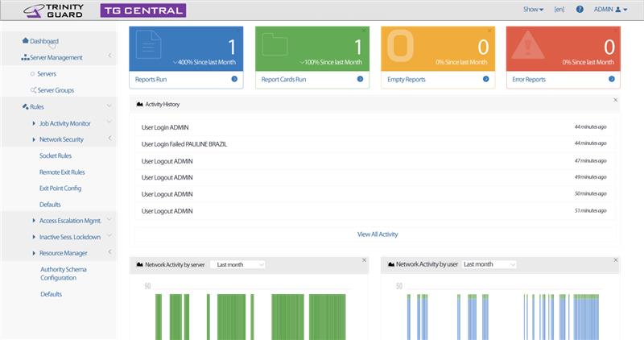Image resolution: width=644 pixels, height=340 pixels.
Task: Click the Report Cards Run link
Action: coord(283,79)
